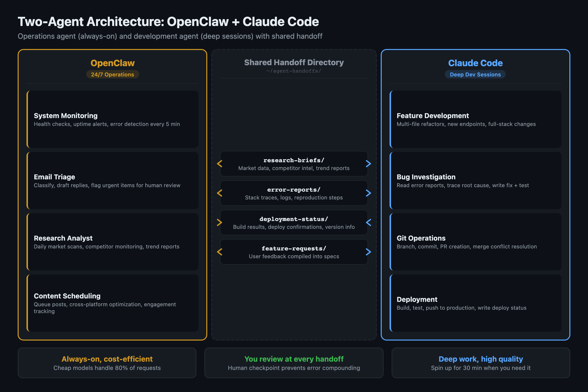Click the Claude Code column heading

tap(475, 63)
